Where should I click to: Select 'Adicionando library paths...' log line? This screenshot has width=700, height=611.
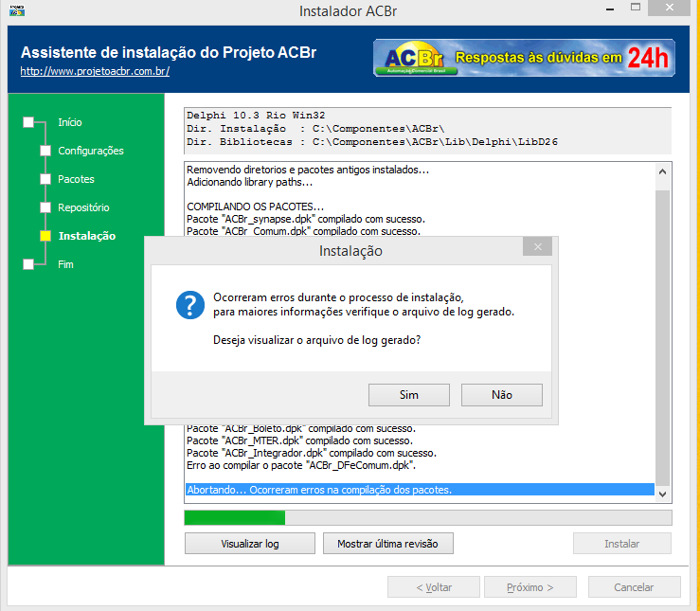249,182
